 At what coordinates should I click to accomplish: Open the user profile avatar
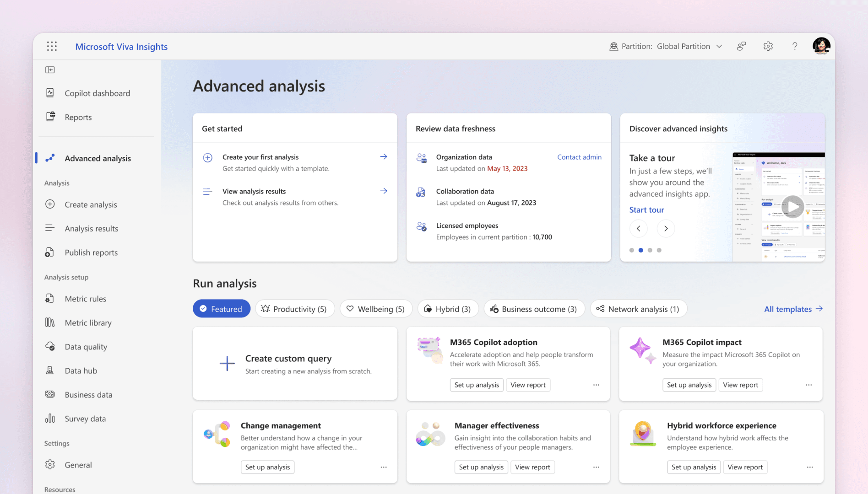[x=821, y=46]
